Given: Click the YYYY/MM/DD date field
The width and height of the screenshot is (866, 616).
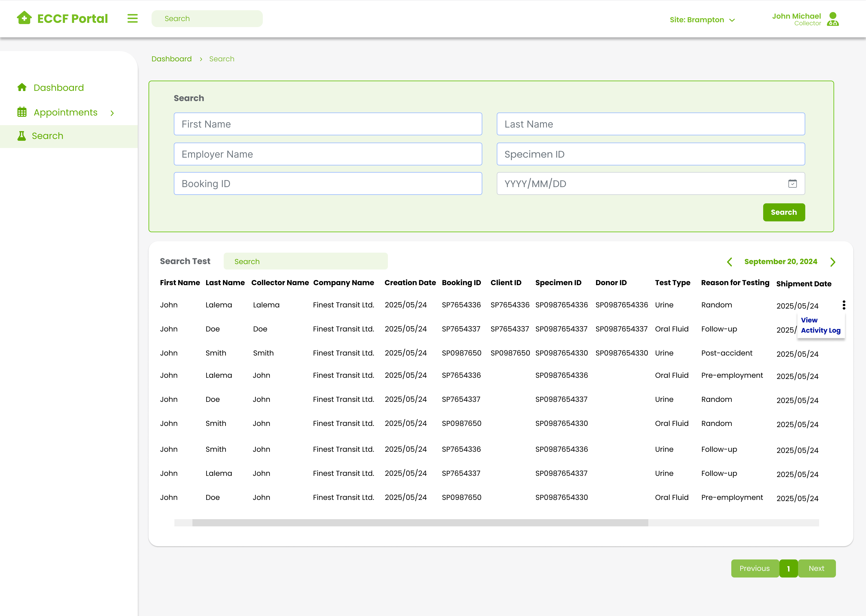Looking at the screenshot, I should pyautogui.click(x=651, y=184).
